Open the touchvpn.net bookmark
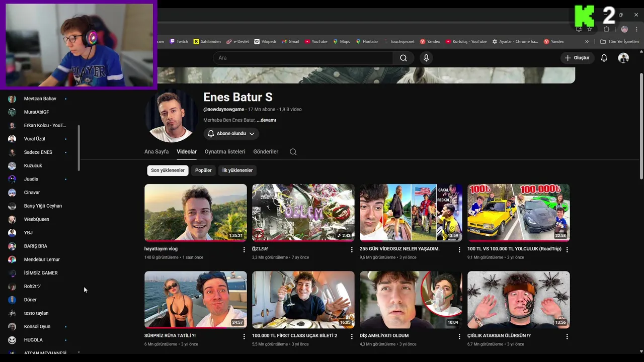Viewport: 644px width, 362px height. (x=399, y=42)
